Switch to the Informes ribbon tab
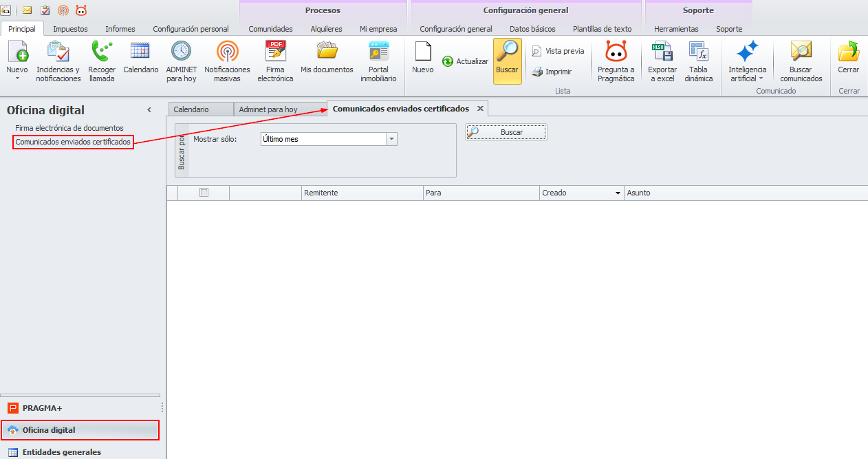 tap(120, 29)
